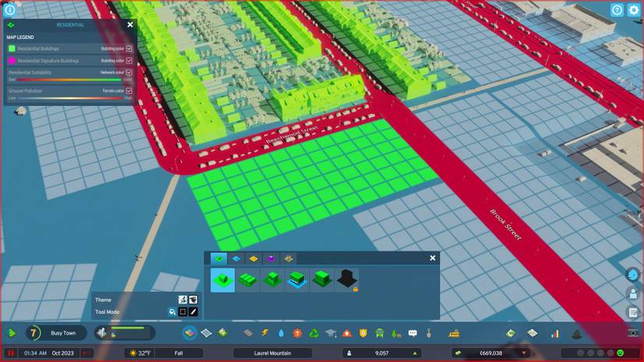Select low density residential zone type
This screenshot has width=644, height=362.
pyautogui.click(x=222, y=280)
